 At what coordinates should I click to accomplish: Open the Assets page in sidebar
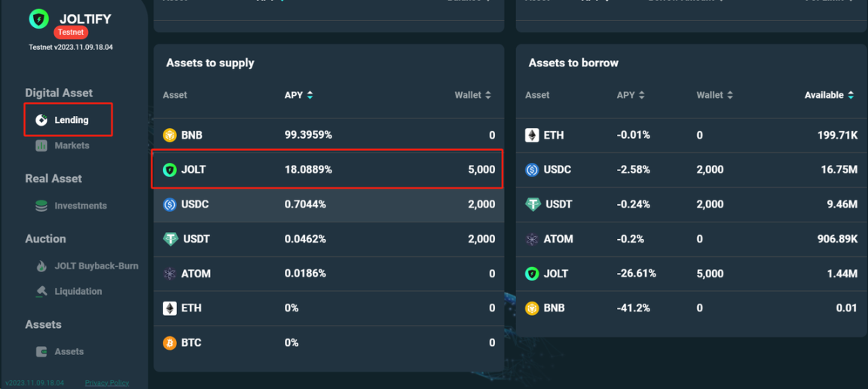click(60, 351)
